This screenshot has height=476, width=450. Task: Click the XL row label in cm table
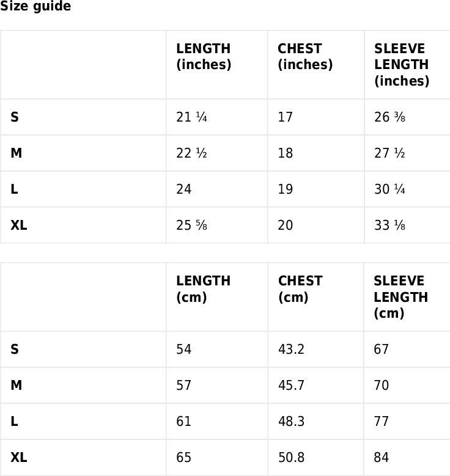coord(19,458)
